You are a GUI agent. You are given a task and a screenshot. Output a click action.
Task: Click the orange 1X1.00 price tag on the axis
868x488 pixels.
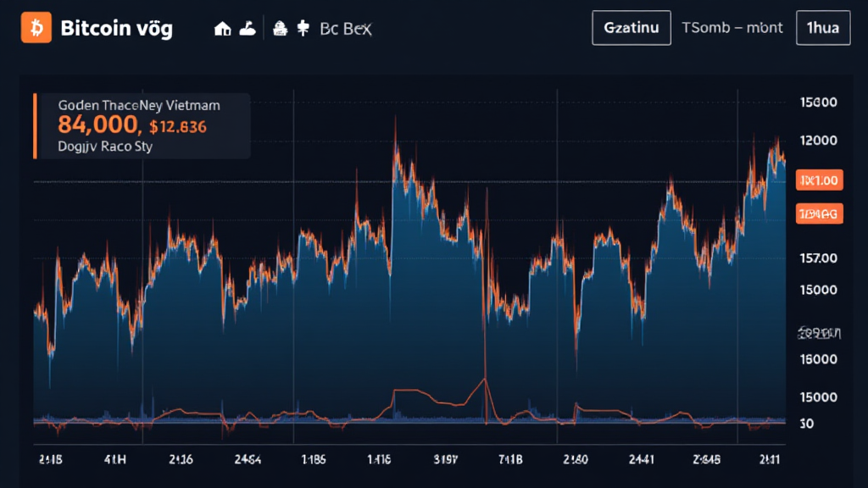click(x=818, y=180)
